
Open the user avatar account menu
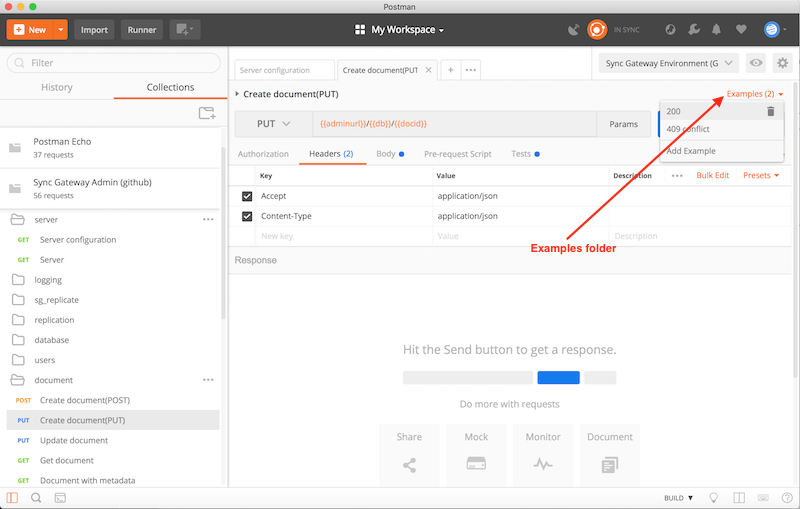[774, 30]
